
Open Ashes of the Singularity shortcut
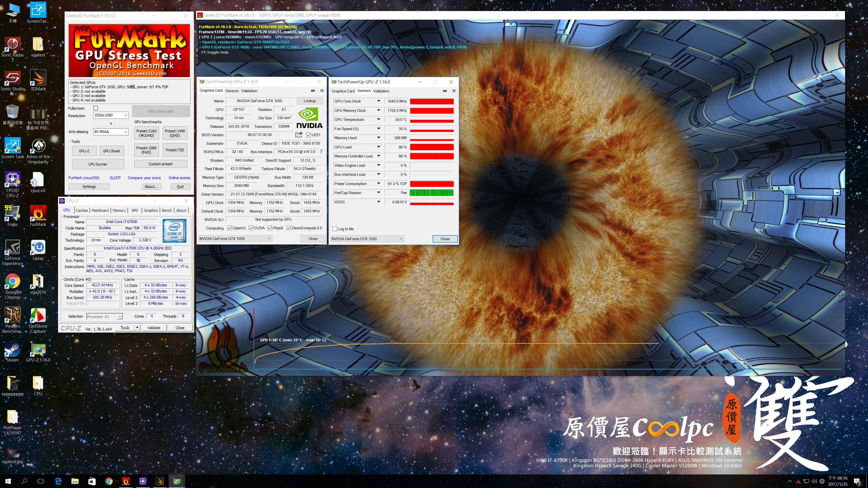pyautogui.click(x=38, y=151)
